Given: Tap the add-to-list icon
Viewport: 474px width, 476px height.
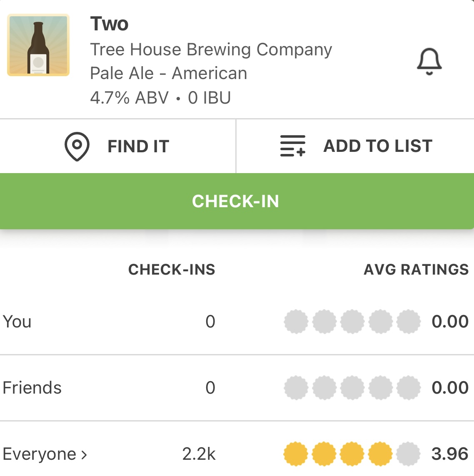Looking at the screenshot, I should tap(292, 146).
